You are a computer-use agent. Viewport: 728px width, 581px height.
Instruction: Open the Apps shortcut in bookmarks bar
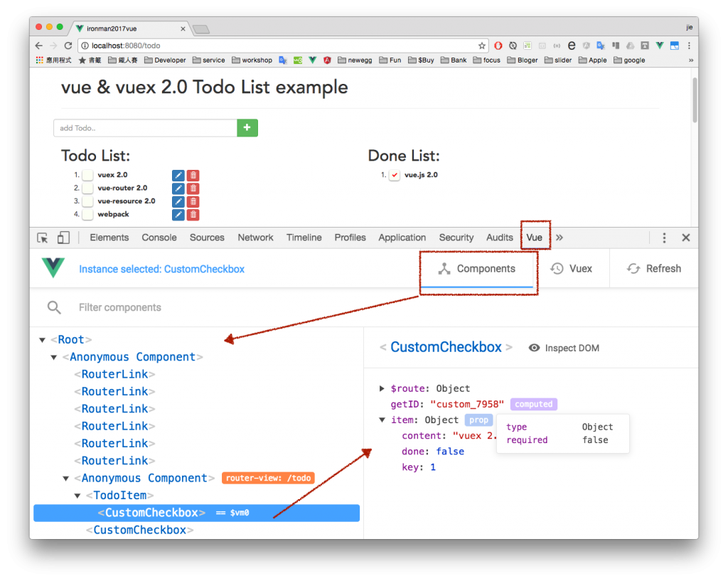tap(53, 60)
